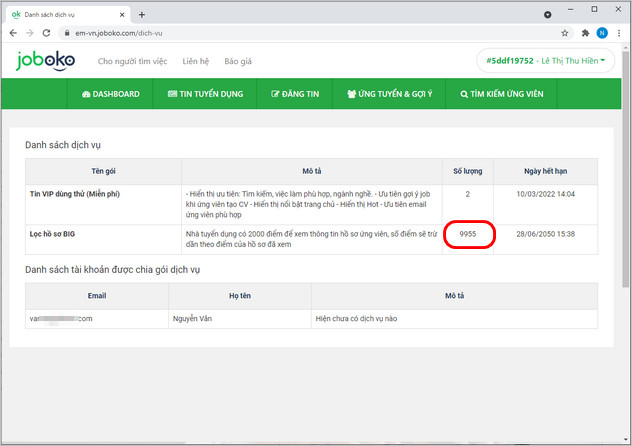Image resolution: width=632 pixels, height=446 pixels.
Task: Open ỨNG TUYỂN & GỢI Ý section
Action: pos(389,94)
